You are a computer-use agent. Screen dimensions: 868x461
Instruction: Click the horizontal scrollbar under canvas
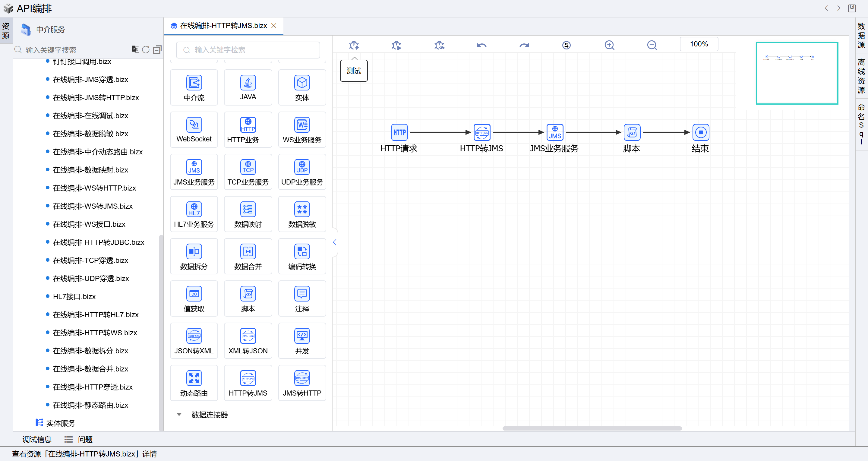pyautogui.click(x=592, y=428)
